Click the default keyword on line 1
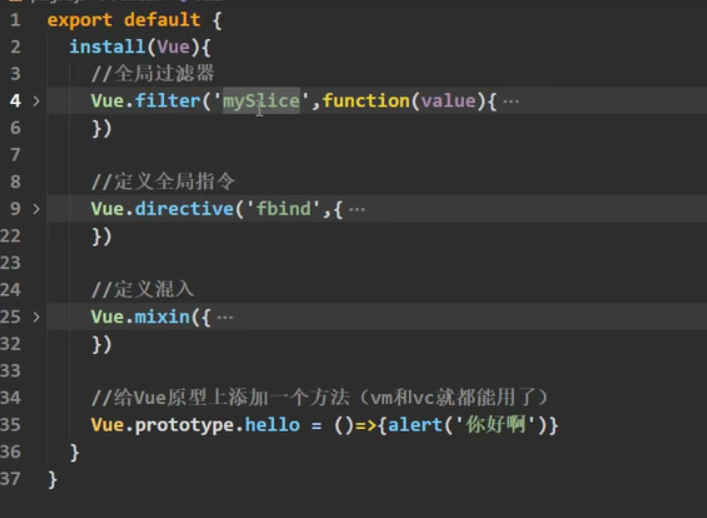 162,20
